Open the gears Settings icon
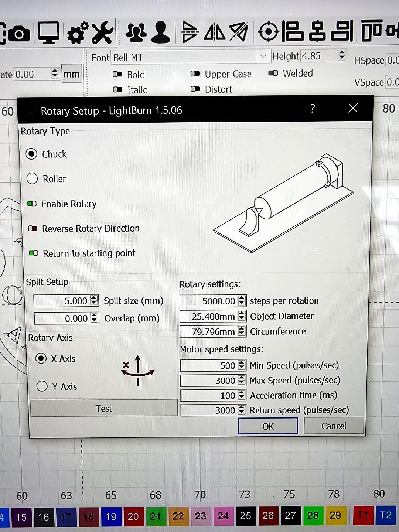This screenshot has width=399, height=532. point(78,33)
